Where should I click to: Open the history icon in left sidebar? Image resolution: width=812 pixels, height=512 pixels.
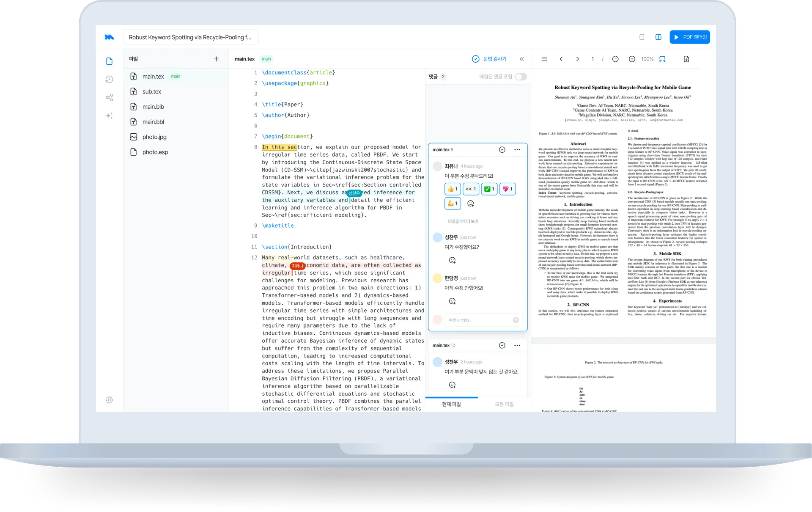[x=109, y=80]
